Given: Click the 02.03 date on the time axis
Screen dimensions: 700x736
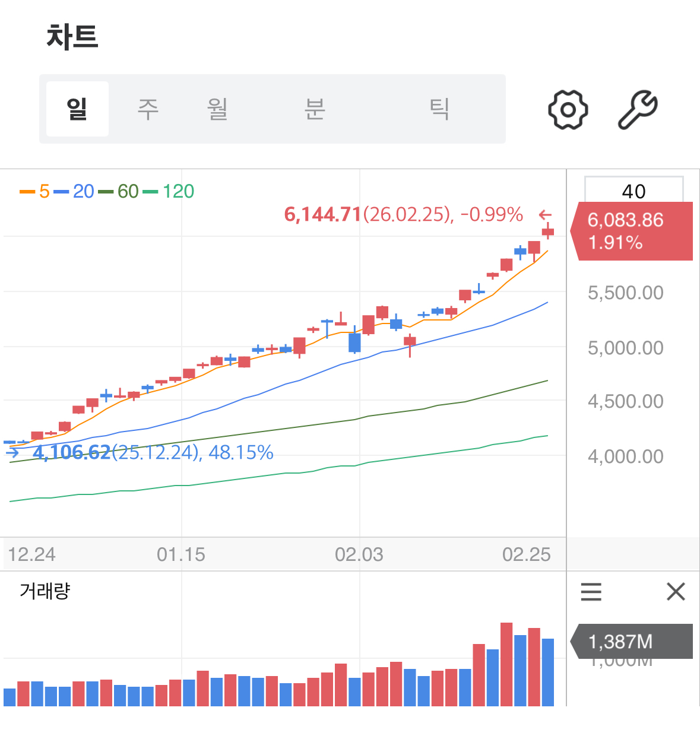Looking at the screenshot, I should (x=359, y=554).
